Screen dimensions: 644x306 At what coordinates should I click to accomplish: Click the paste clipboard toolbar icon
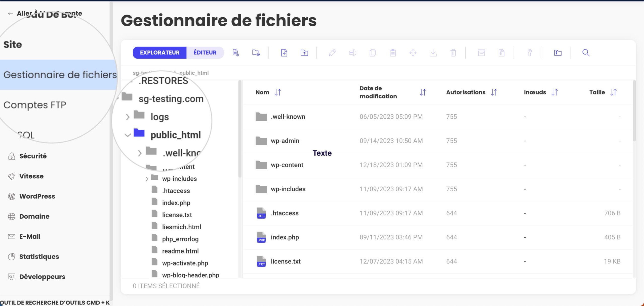tap(393, 53)
